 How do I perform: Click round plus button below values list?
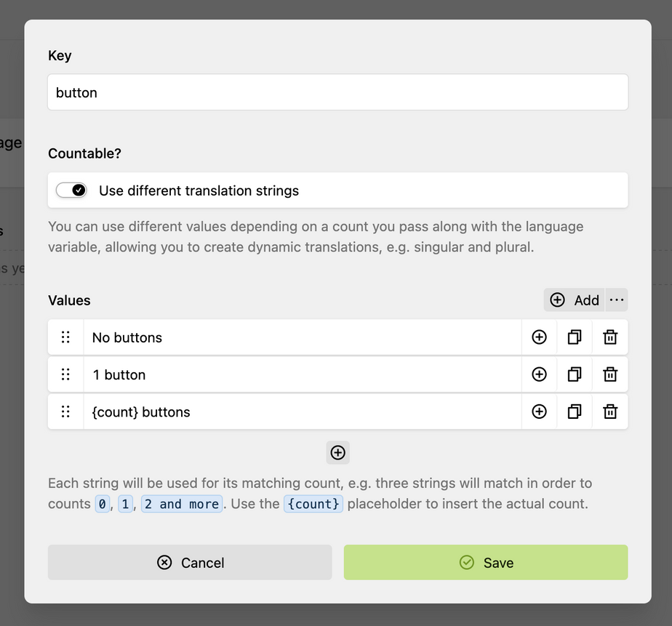pos(338,452)
